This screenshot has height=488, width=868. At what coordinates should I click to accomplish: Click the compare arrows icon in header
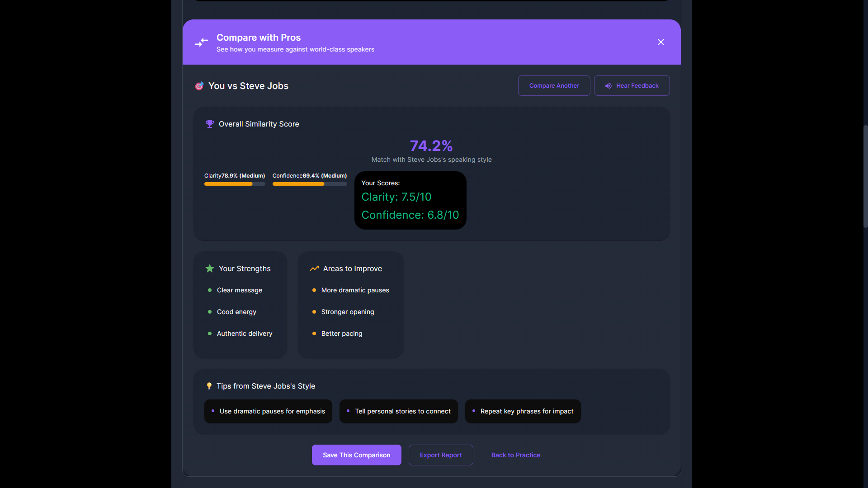[201, 42]
